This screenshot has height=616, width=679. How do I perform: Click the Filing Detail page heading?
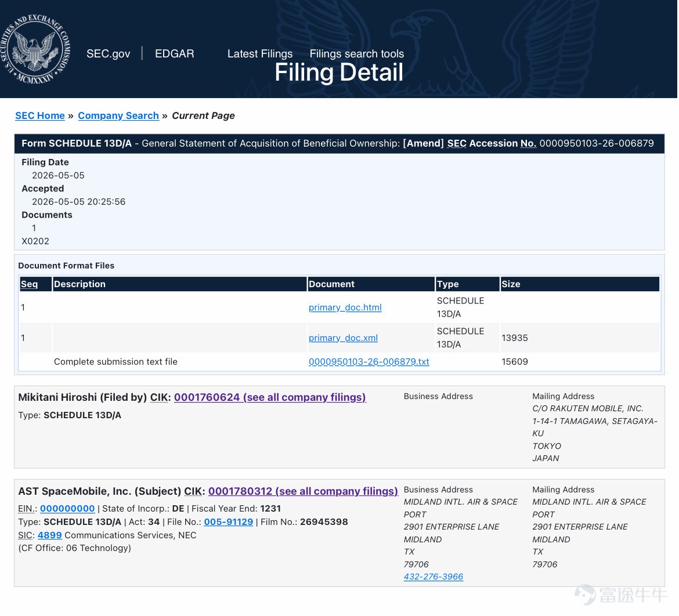tap(339, 73)
